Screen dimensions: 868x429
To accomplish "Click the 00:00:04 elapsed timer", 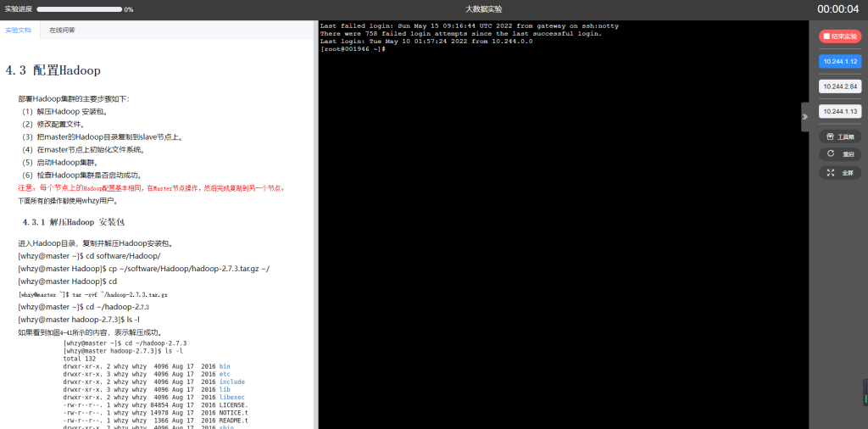I will click(x=837, y=9).
